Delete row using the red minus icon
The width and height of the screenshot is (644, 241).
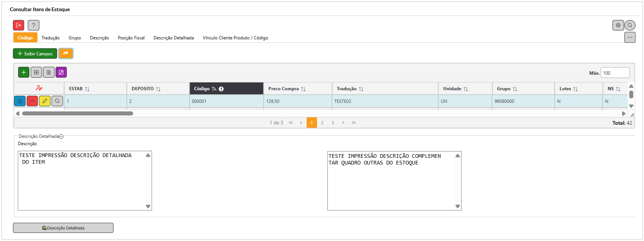click(32, 101)
